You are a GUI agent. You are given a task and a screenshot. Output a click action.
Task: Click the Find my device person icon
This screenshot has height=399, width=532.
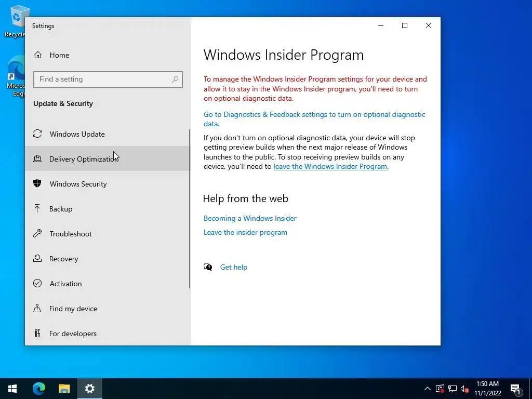(x=37, y=309)
